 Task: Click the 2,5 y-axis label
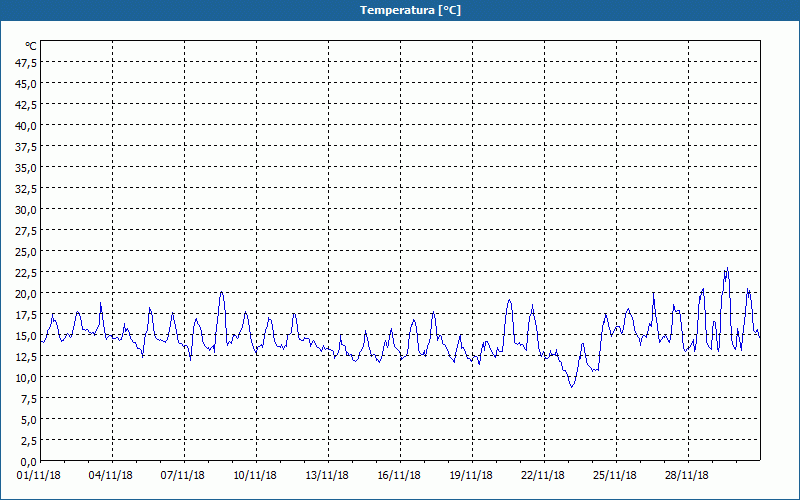(29, 441)
